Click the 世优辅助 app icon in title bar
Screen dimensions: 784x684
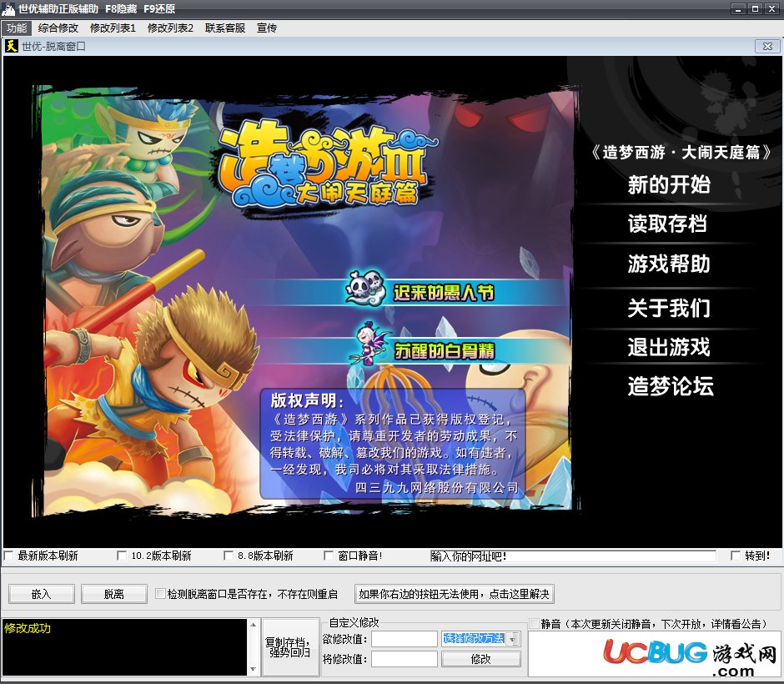coord(8,8)
